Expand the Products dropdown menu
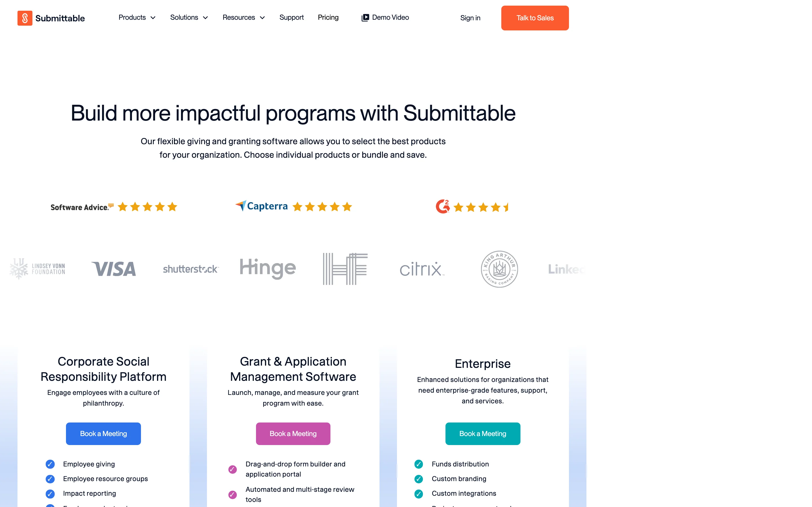The height and width of the screenshot is (507, 812). (137, 17)
